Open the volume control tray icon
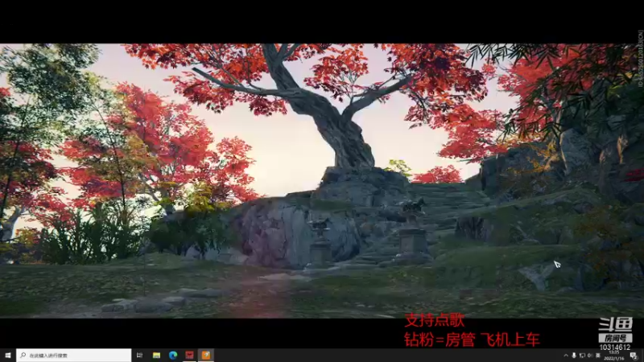Viewport: 644px width, 362px height. [x=590, y=356]
